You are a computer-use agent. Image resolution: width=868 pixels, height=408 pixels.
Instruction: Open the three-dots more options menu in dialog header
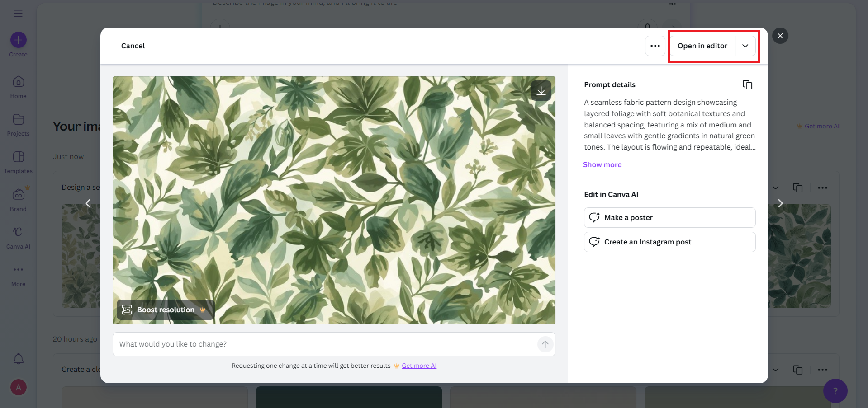click(655, 46)
